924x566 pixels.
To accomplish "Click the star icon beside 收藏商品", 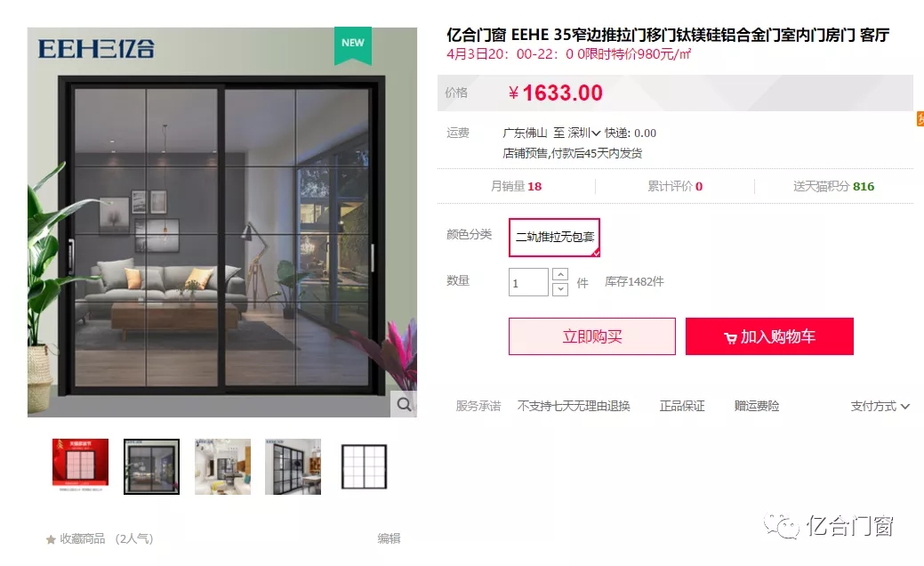I will (x=52, y=539).
